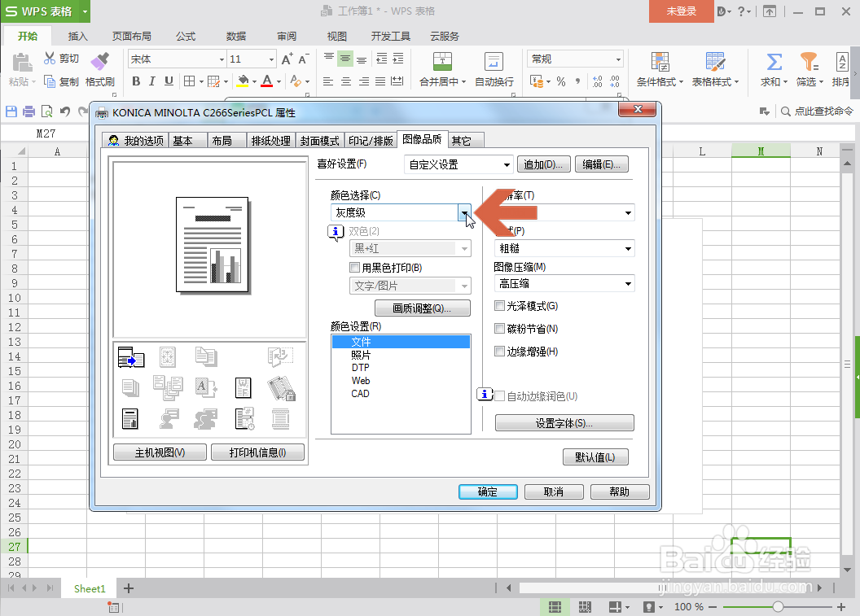Open the 喜好设置 dropdown showing 自定义设置
This screenshot has height=616, width=860.
tap(459, 164)
